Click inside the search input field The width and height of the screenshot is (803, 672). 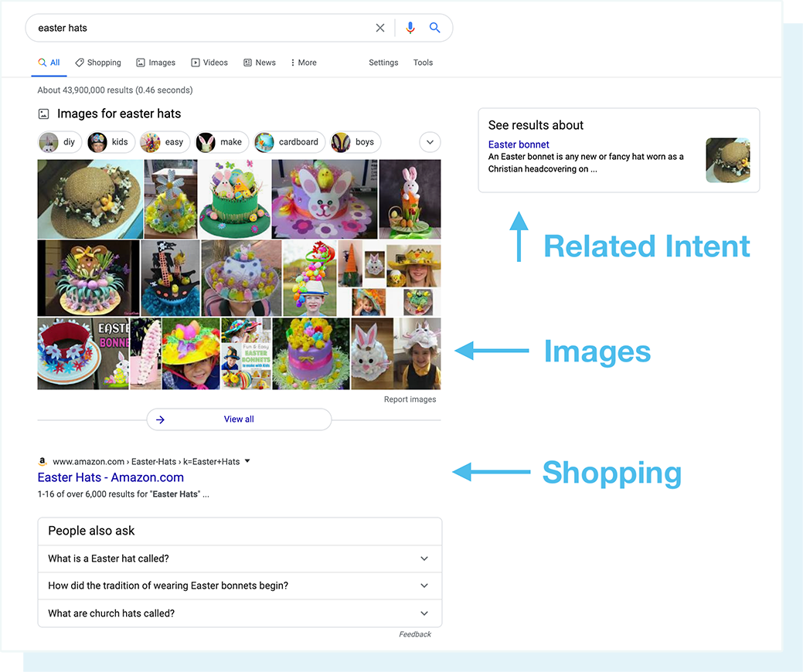coord(193,27)
